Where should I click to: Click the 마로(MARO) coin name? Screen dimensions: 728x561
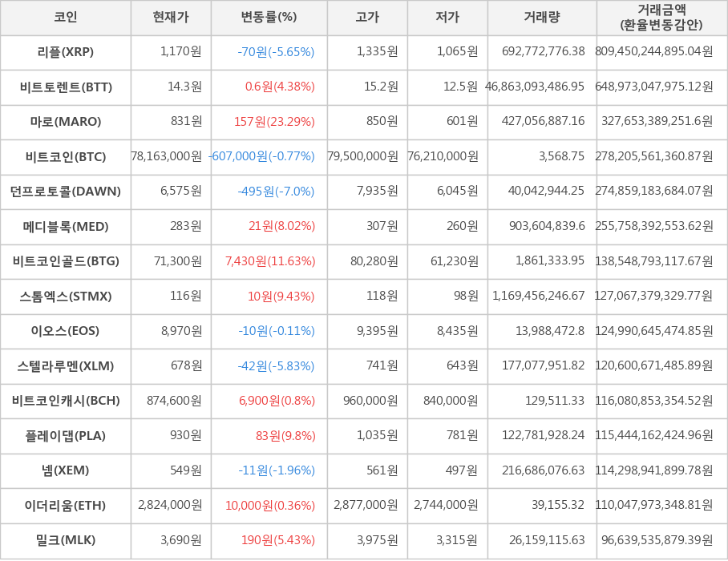66,122
